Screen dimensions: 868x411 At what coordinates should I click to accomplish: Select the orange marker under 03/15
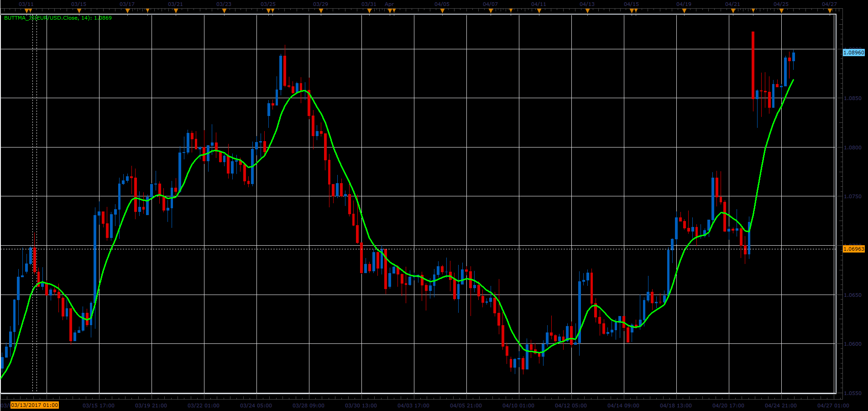(79, 11)
